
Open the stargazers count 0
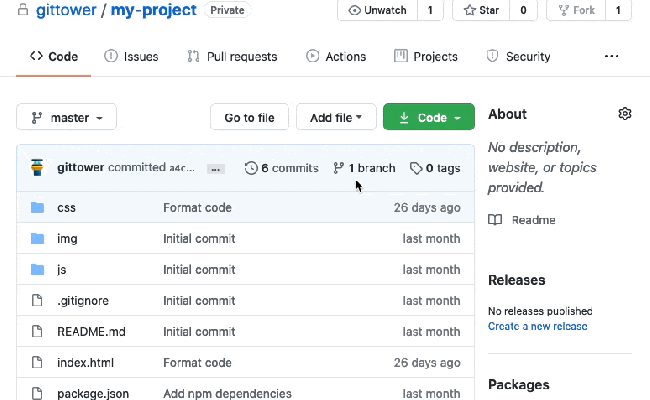523,10
